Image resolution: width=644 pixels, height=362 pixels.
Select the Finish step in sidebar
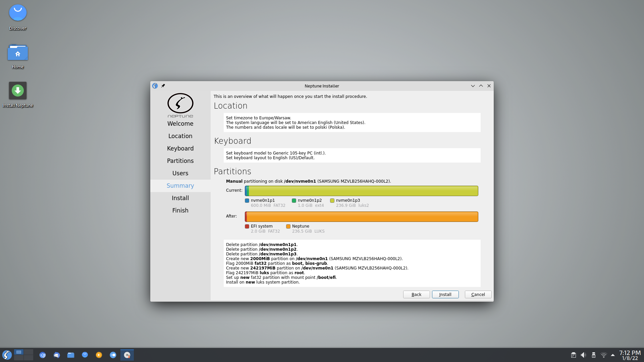180,210
